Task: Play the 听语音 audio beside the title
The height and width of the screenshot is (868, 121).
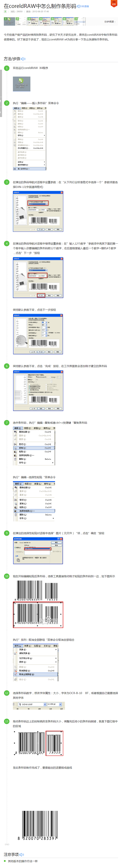Action: (83, 6)
